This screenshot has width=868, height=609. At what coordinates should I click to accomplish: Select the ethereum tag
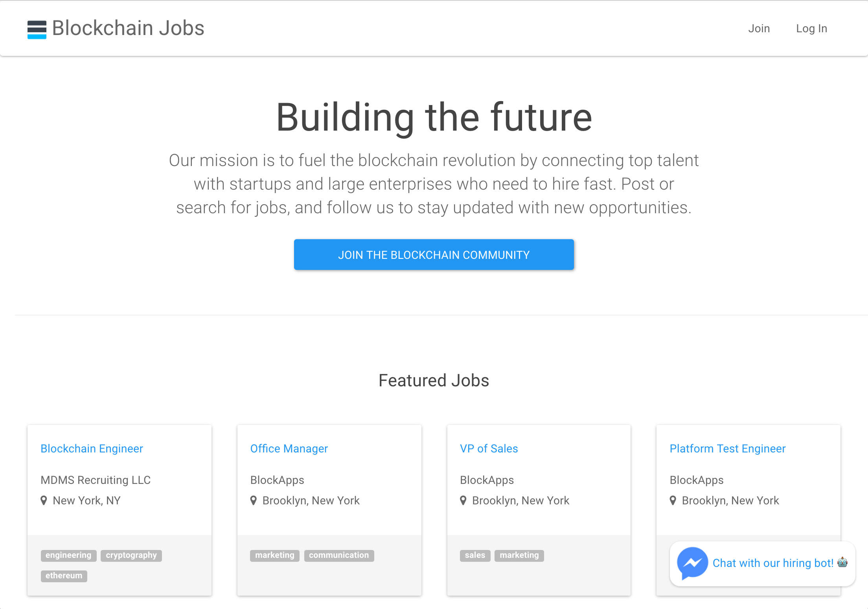pyautogui.click(x=64, y=576)
